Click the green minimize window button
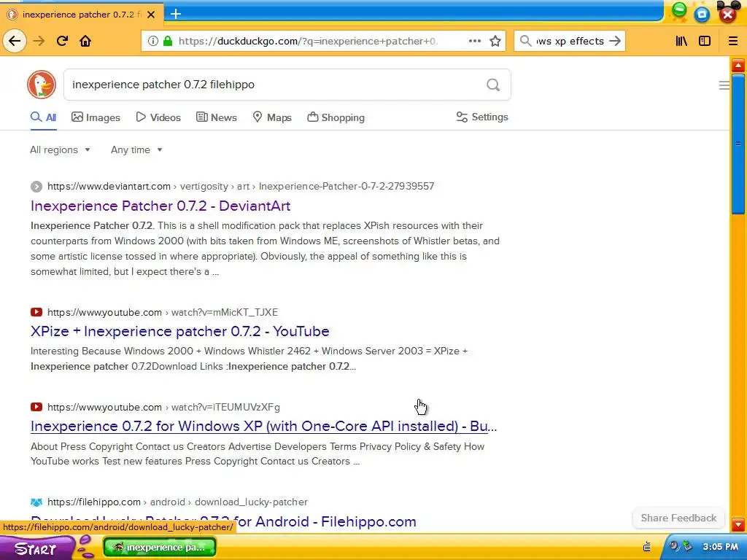Viewport: 747px width, 560px height. click(x=679, y=10)
